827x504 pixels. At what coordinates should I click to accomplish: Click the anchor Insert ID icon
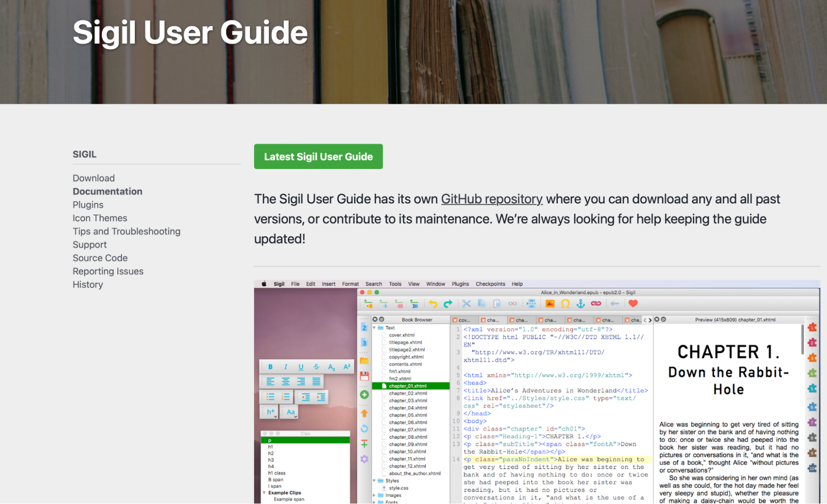581,304
